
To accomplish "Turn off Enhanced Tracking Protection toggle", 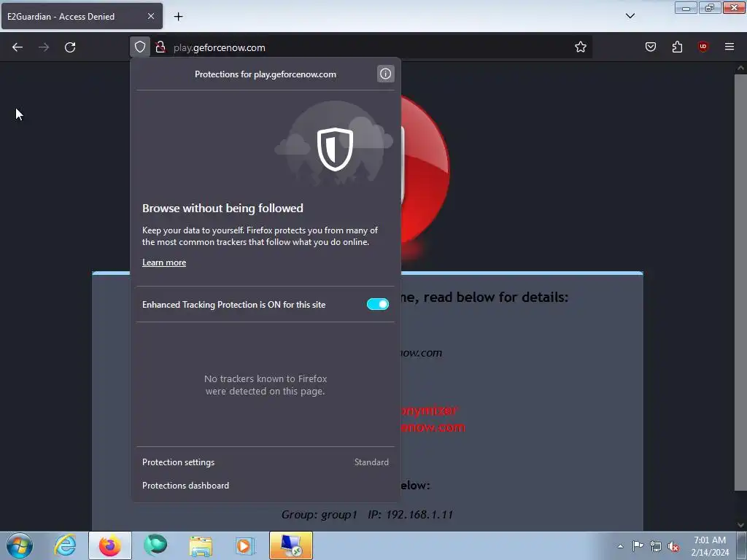I will coord(378,304).
